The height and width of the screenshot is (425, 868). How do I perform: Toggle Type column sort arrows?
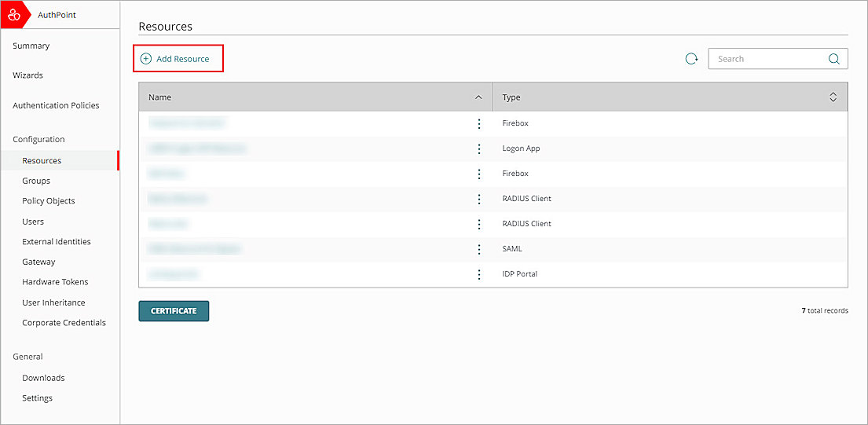pos(833,97)
